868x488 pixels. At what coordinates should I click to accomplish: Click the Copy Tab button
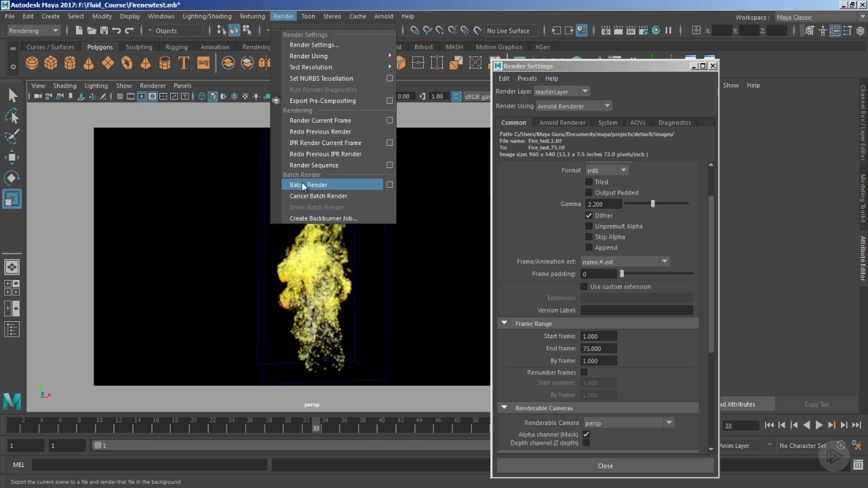pos(816,404)
